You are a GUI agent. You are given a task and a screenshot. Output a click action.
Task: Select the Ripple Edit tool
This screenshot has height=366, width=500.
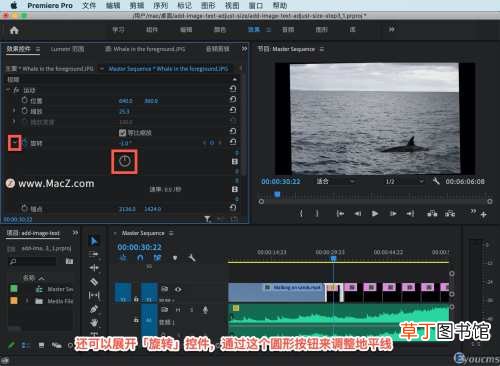pos(94,268)
